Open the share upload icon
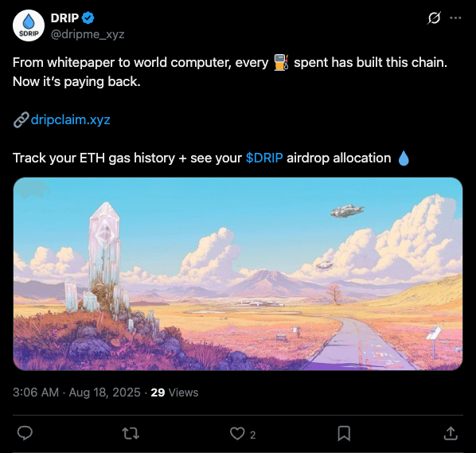This screenshot has width=476, height=453. pos(451,434)
